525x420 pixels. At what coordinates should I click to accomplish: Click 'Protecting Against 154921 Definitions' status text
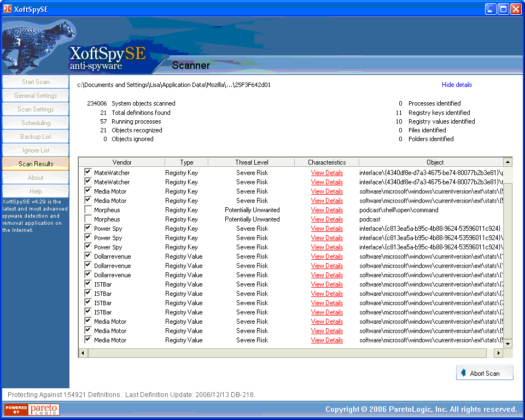[x=64, y=394]
